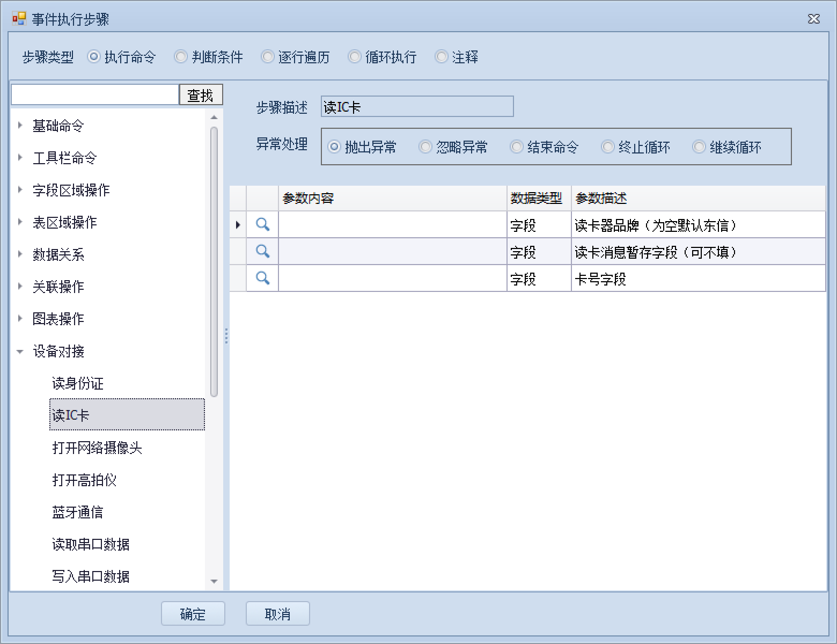Collapse the 设备对接 tree node
Screen dimensions: 837x644
pos(20,352)
